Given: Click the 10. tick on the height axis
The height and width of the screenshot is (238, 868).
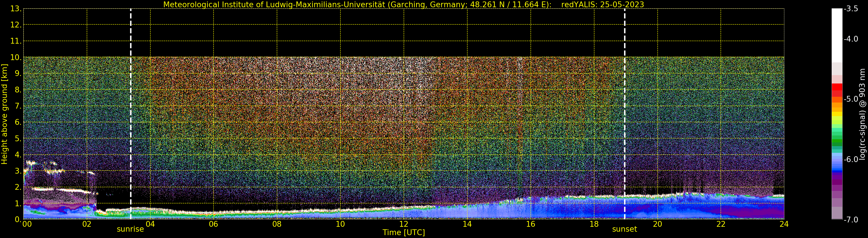Looking at the screenshot, I should [16, 57].
